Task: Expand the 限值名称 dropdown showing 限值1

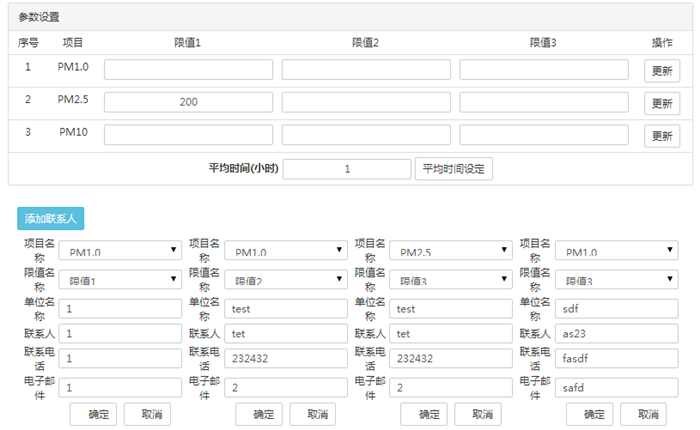Action: [120, 280]
